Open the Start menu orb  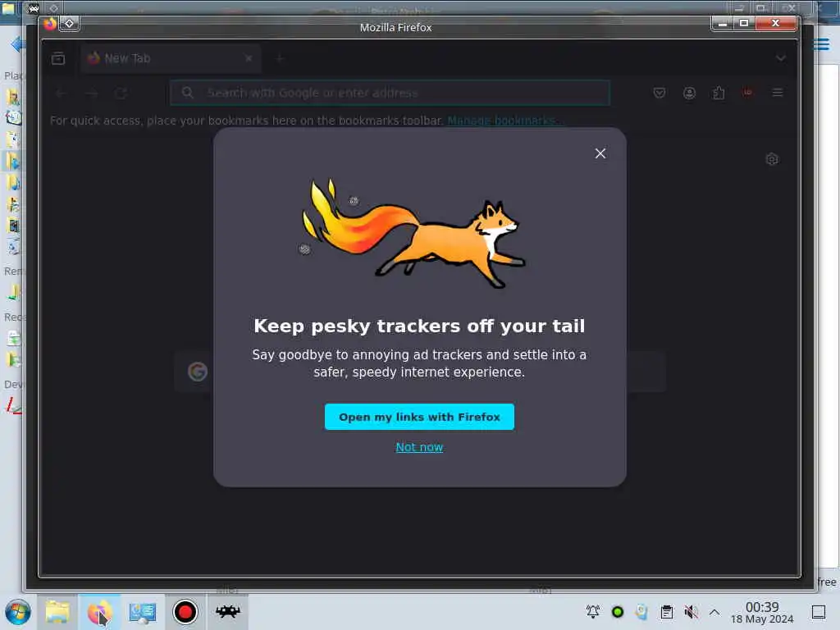click(x=18, y=612)
